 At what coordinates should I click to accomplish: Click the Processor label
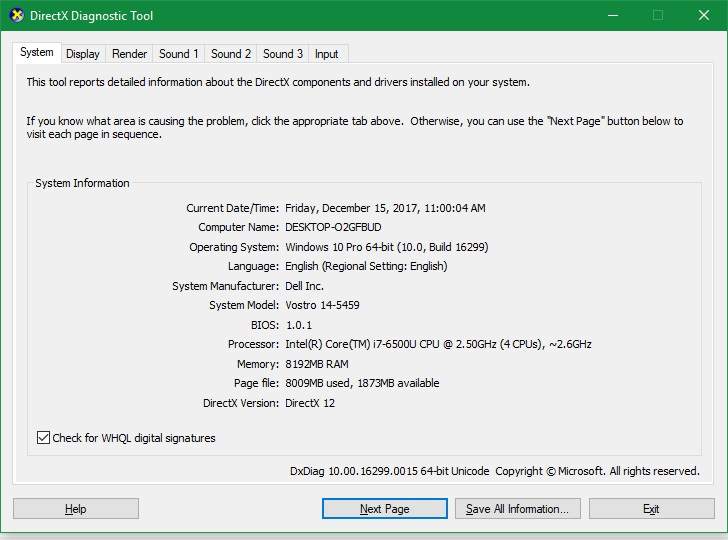pyautogui.click(x=254, y=344)
